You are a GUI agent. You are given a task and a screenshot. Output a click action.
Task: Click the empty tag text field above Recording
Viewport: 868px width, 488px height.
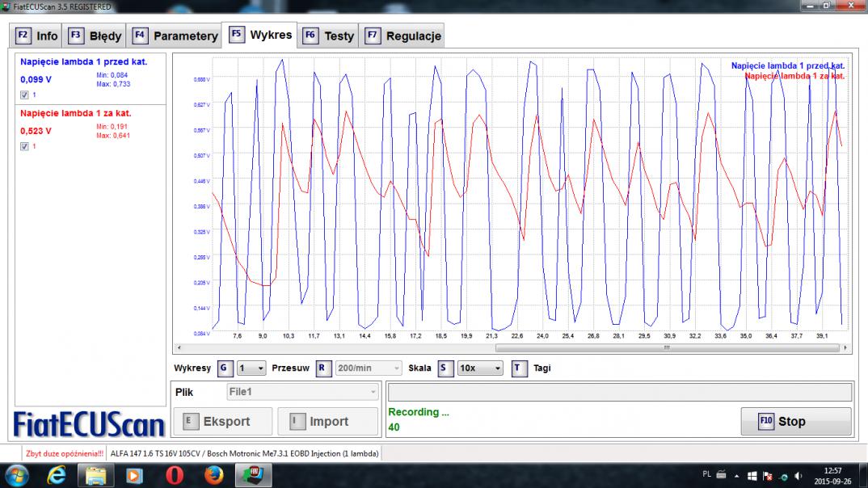point(619,393)
